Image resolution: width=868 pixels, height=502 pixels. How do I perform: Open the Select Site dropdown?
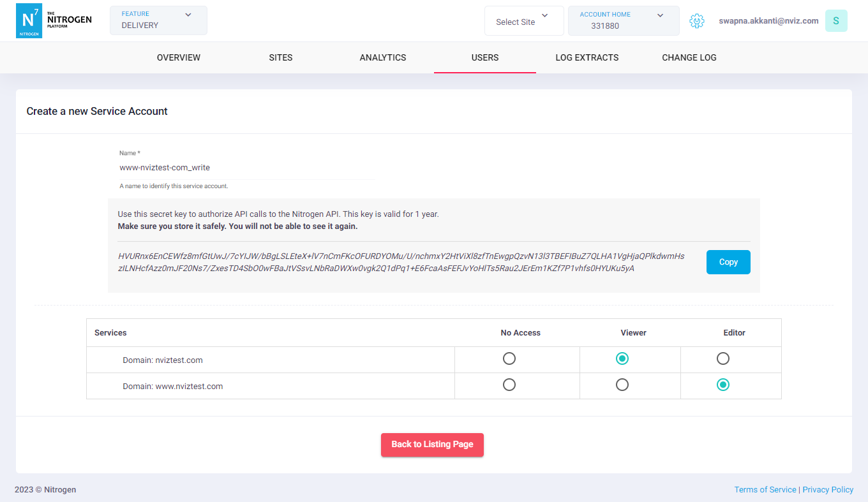tap(523, 21)
